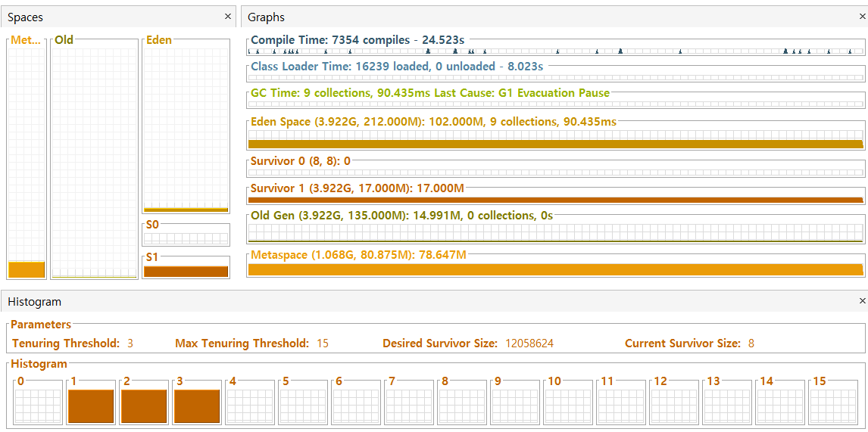Click histogram age 5 cell
868x432 pixels.
(304, 406)
